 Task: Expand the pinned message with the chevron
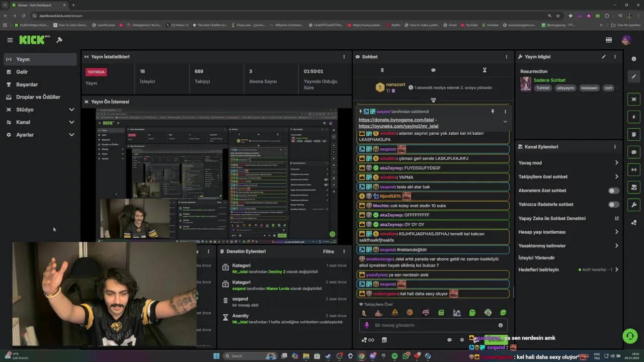(505, 121)
